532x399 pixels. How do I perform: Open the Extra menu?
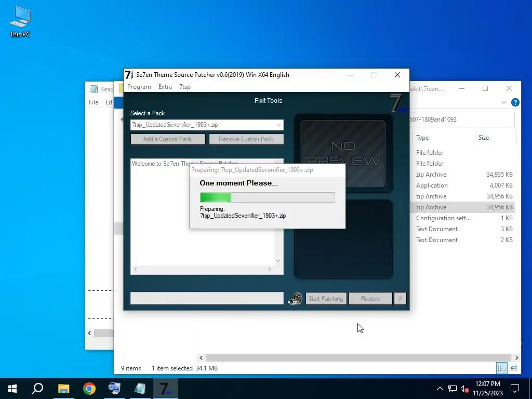165,87
